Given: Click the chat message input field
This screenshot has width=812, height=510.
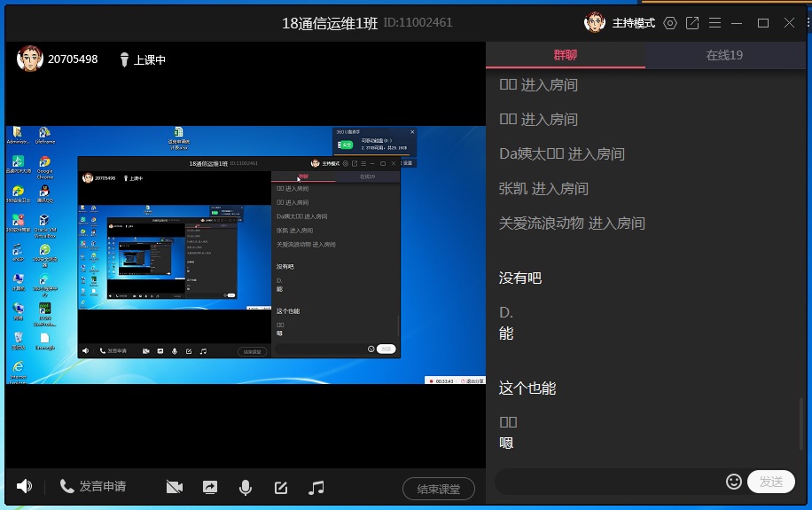Looking at the screenshot, I should [x=608, y=482].
